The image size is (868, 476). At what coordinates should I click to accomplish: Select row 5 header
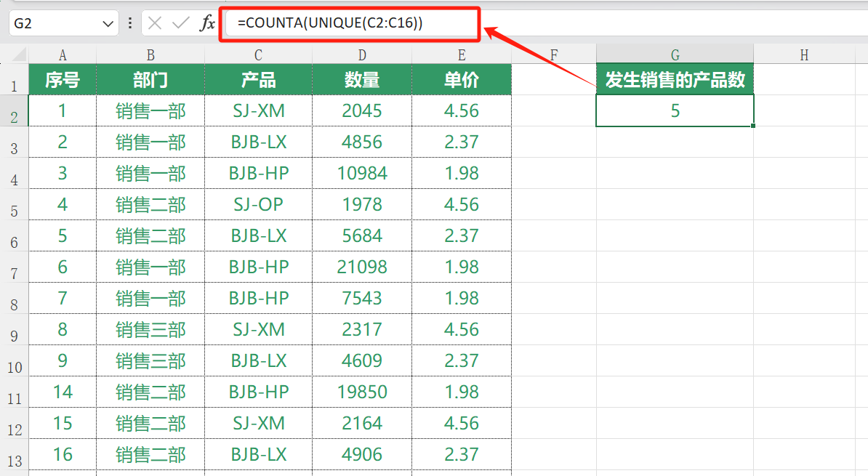15,205
